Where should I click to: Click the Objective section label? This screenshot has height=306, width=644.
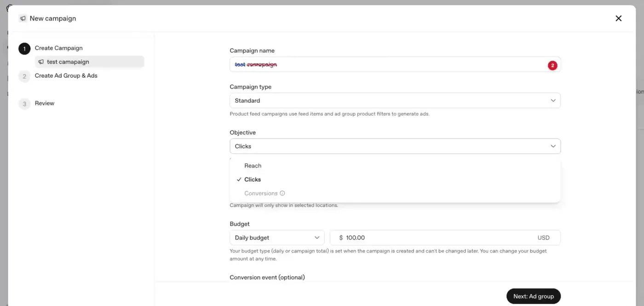(x=242, y=133)
